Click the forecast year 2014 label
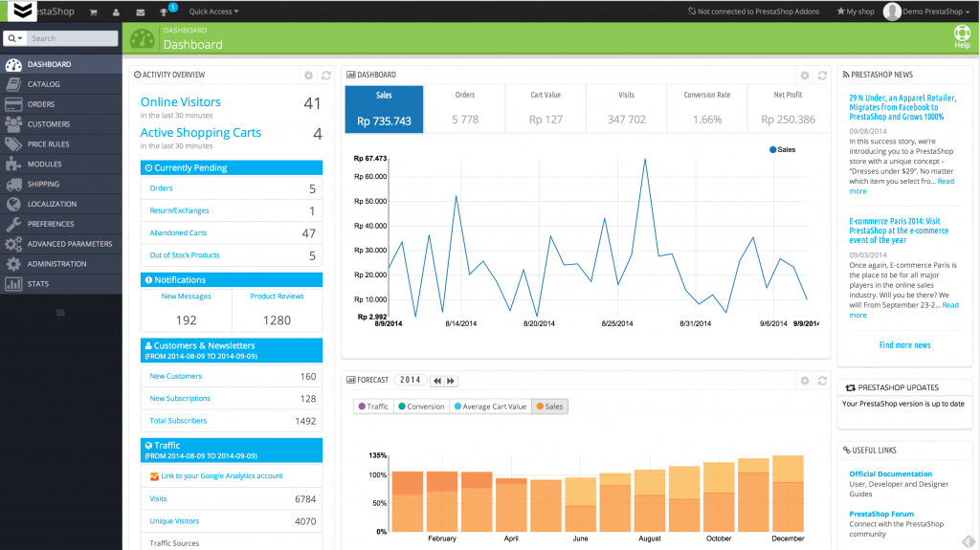This screenshot has height=550, width=980. (x=410, y=380)
